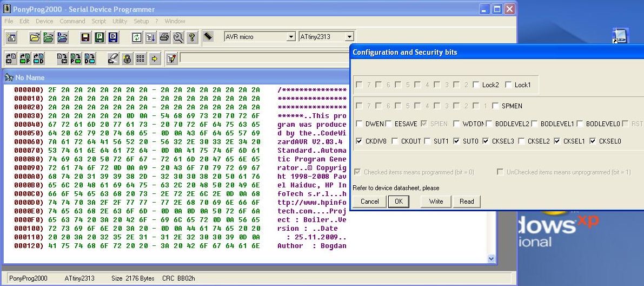Click the Read All device icon

[11, 58]
